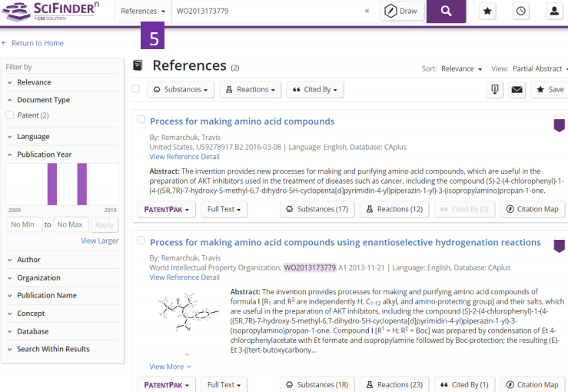The width and height of the screenshot is (568, 392).
Task: Tick the select-all references checkbox
Action: [x=136, y=89]
